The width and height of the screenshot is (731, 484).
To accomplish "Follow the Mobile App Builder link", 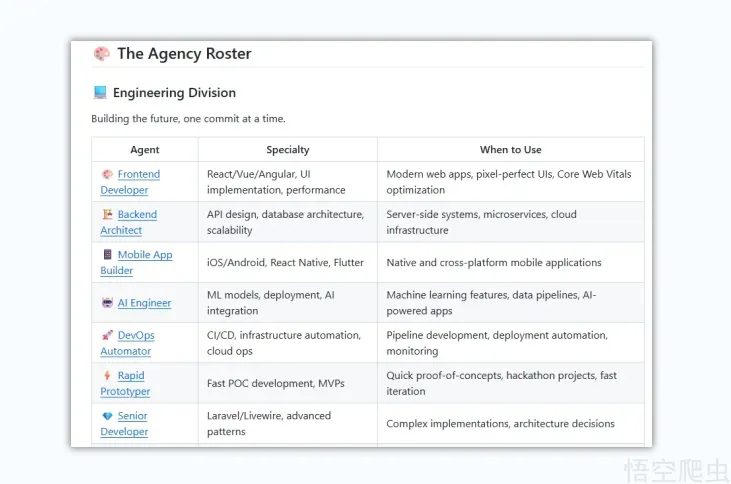I will pos(136,262).
